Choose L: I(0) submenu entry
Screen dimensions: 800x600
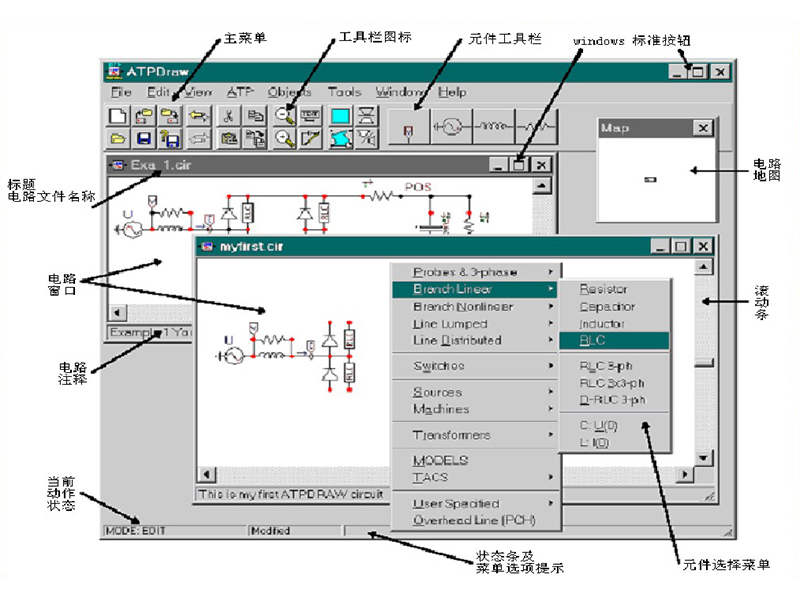coord(614,443)
